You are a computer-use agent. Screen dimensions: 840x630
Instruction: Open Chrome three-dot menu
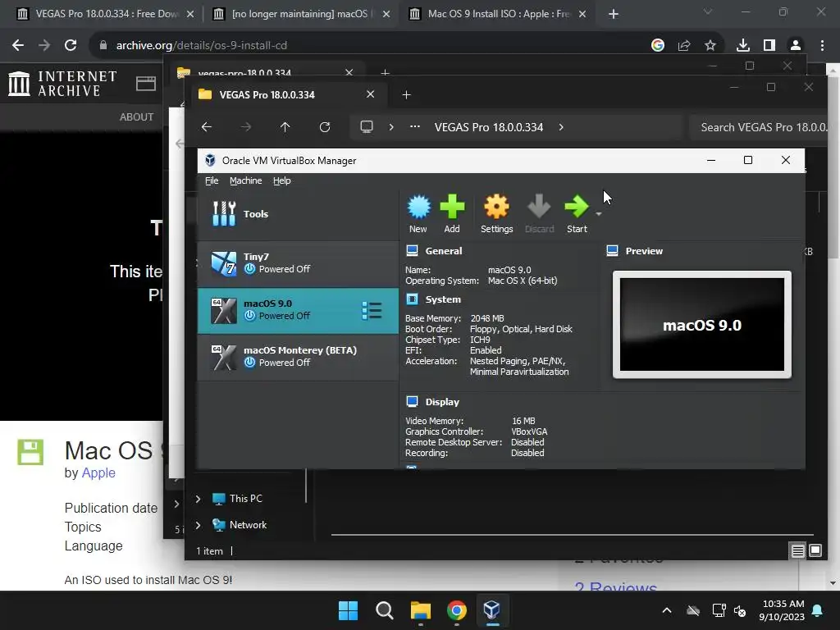point(822,46)
